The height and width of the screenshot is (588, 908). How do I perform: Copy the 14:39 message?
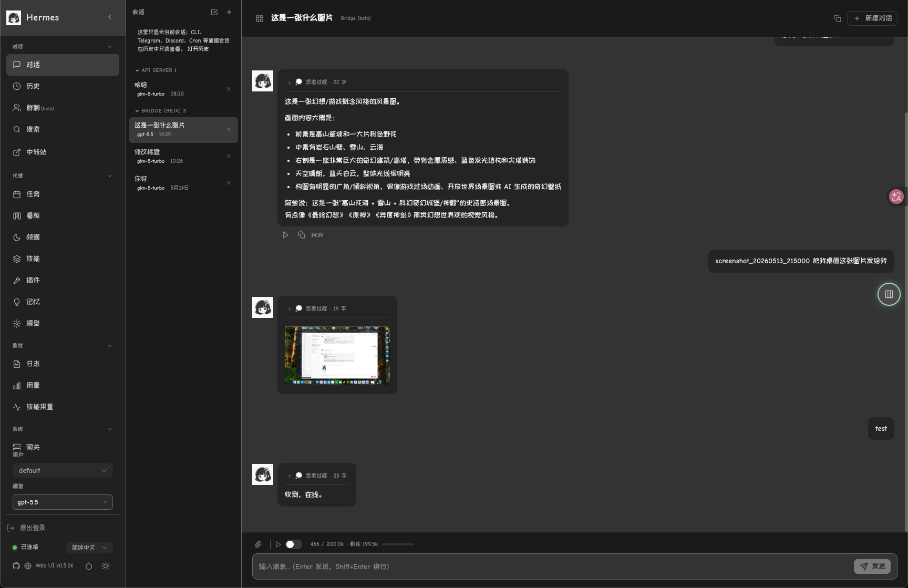click(302, 235)
